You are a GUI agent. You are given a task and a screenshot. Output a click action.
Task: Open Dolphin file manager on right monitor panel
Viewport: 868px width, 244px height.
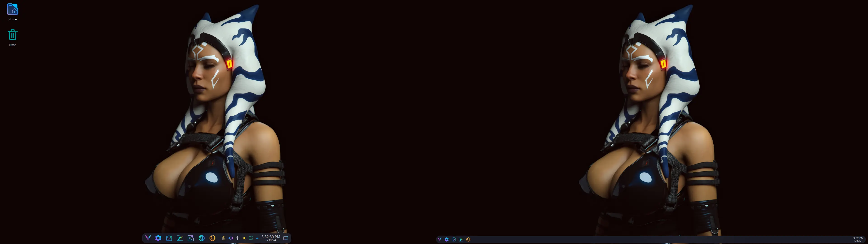point(461,239)
